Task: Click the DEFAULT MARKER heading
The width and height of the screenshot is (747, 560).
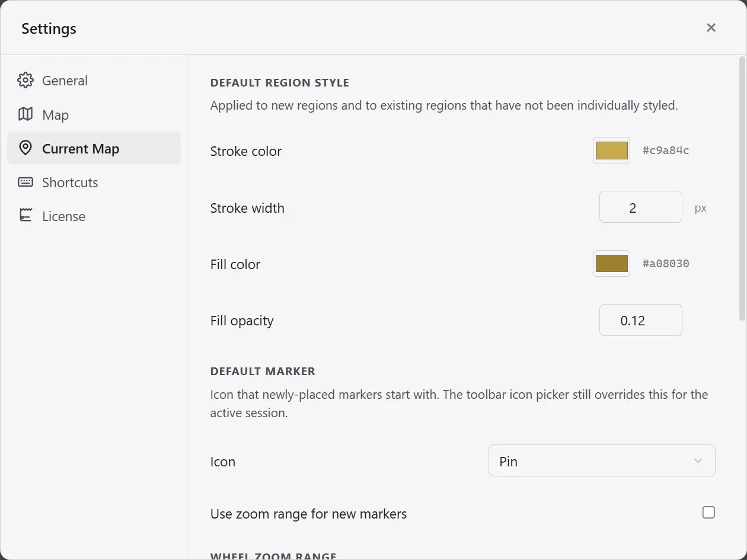Action: [263, 372]
